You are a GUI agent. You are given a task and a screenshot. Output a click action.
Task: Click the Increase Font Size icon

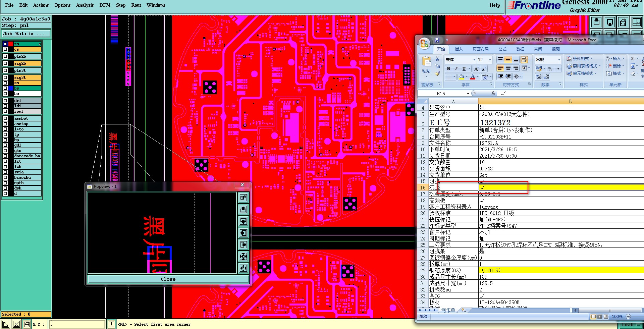tap(476, 69)
